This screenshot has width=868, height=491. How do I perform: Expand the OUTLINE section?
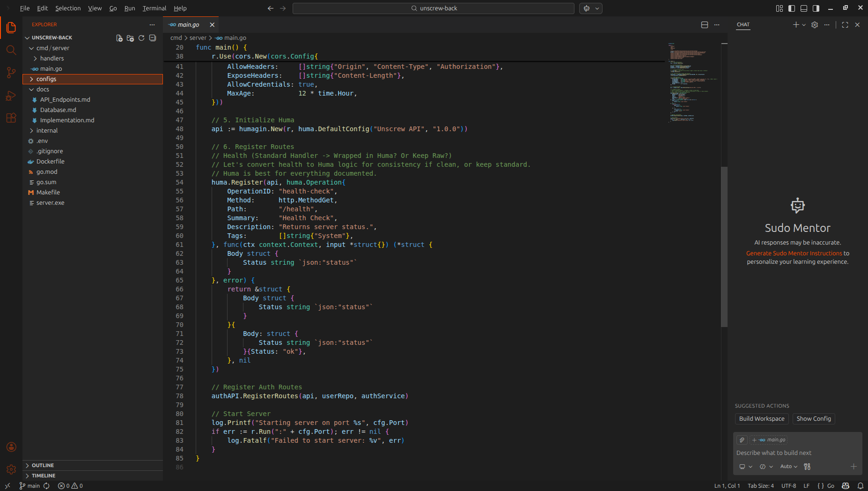coord(93,465)
